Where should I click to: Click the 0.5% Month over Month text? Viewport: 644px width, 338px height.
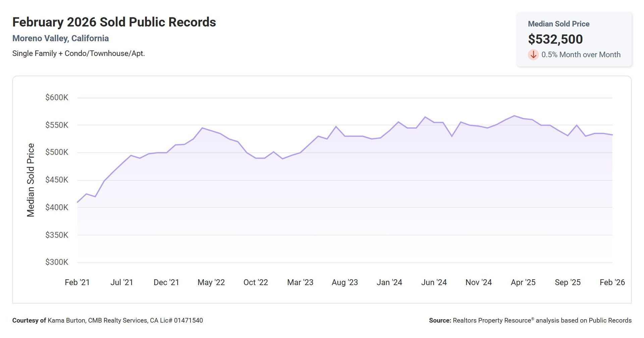coord(581,55)
